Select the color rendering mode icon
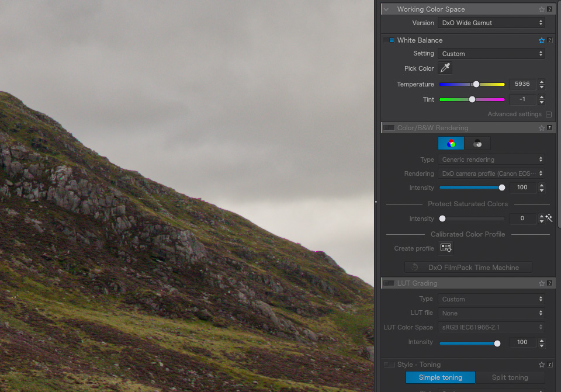Screen dimensions: 561x392 pos(451,143)
